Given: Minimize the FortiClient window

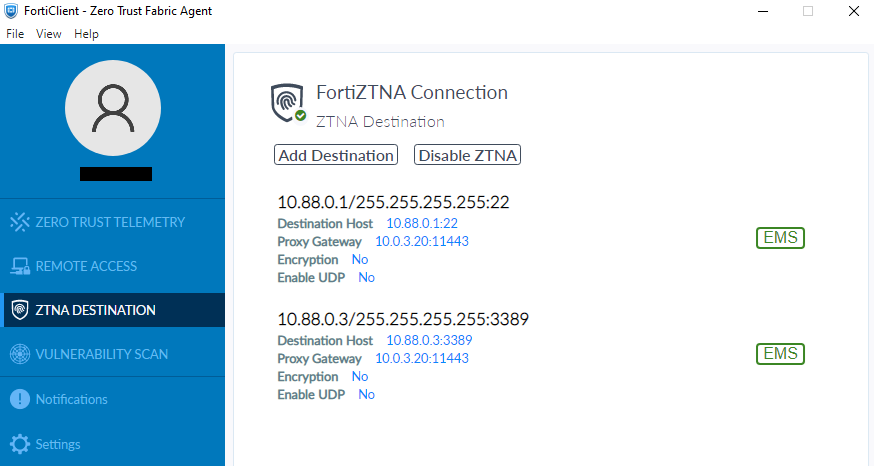Looking at the screenshot, I should point(763,11).
